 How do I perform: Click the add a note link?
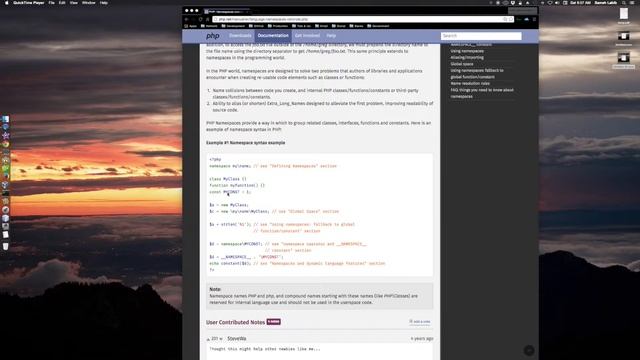tap(420, 322)
